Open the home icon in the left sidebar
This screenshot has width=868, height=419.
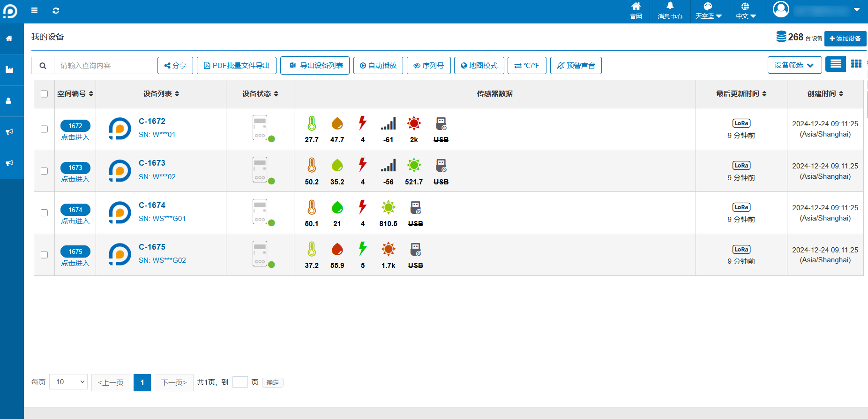coord(9,38)
